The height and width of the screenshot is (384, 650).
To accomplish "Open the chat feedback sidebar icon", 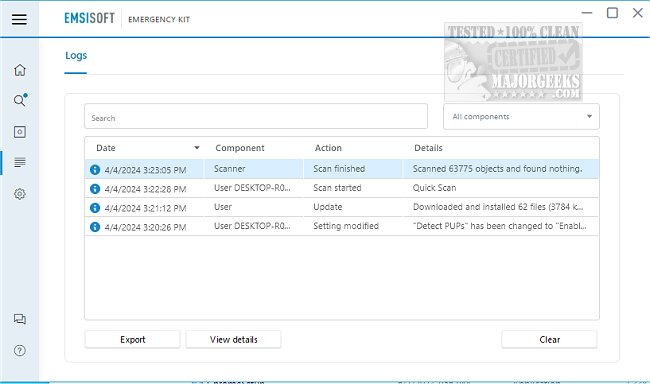I will pyautogui.click(x=19, y=319).
